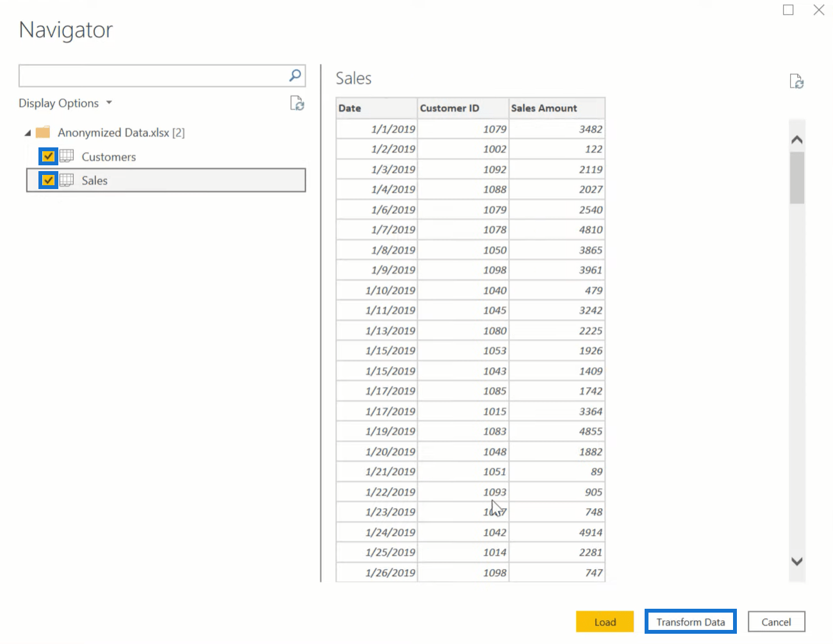
Task: Click the date cell 1/3/2019
Action: 377,169
